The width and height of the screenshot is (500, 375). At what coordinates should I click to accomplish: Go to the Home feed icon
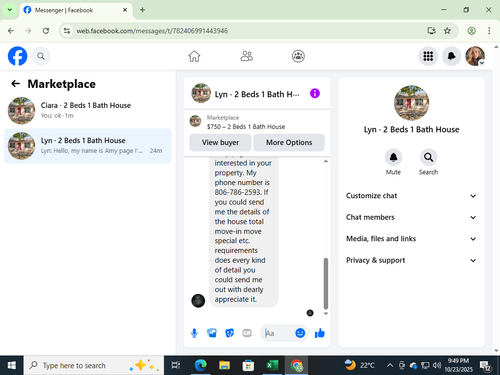click(194, 56)
